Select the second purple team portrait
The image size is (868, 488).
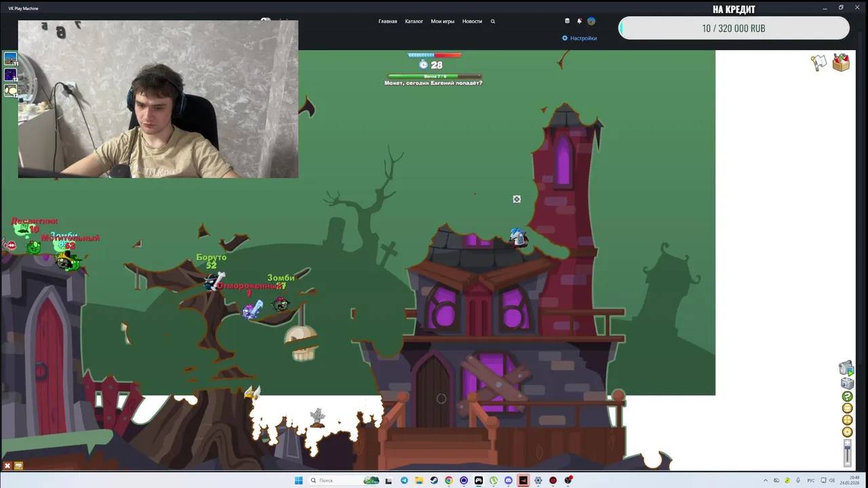click(x=10, y=75)
